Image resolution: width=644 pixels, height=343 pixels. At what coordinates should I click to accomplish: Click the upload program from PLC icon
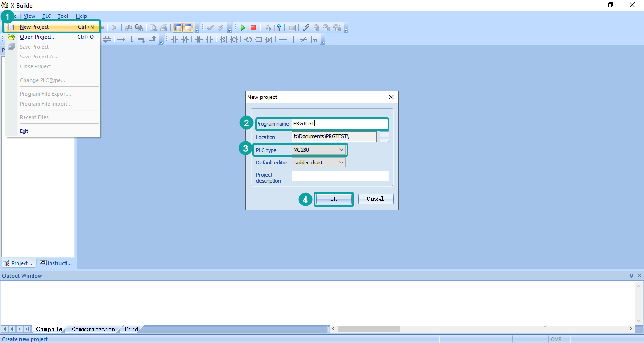278,28
